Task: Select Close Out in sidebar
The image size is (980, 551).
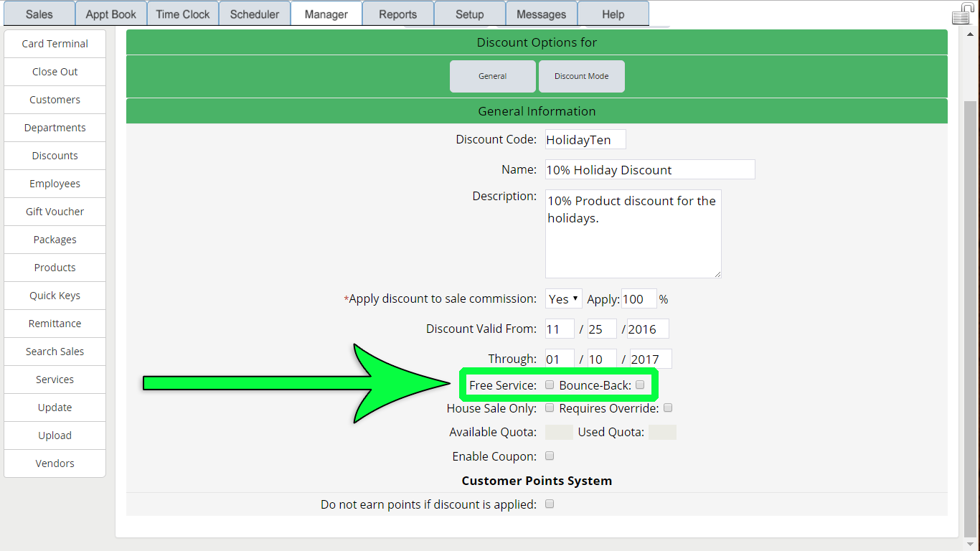Action: tap(55, 72)
